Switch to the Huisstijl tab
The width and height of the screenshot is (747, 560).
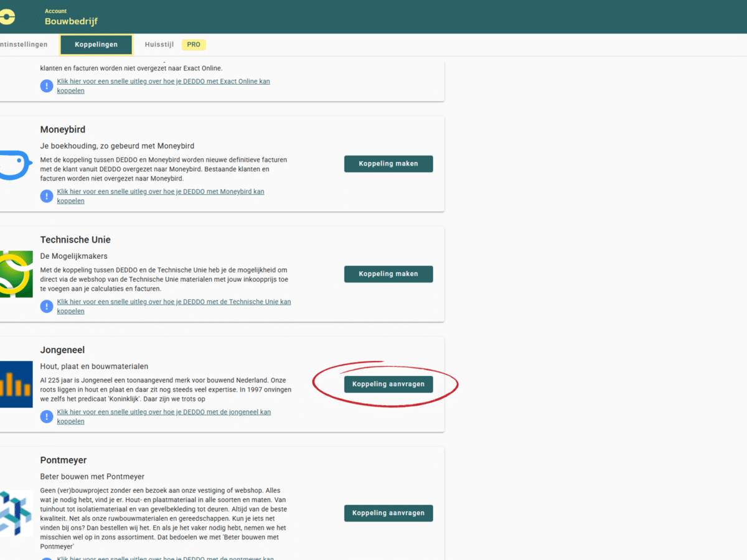point(159,45)
